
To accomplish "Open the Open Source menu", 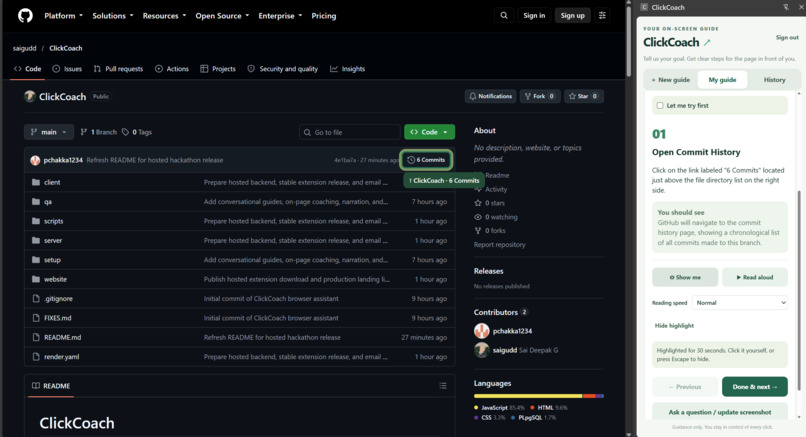I will [222, 15].
